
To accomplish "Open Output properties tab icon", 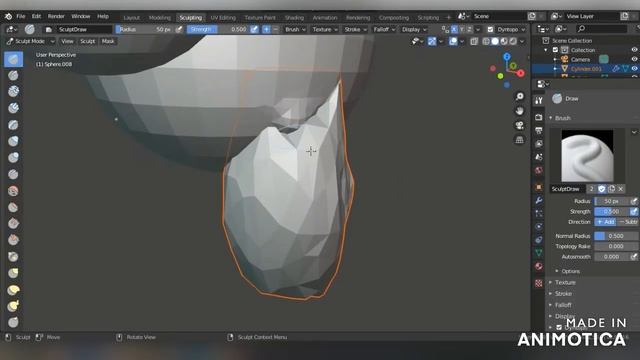I will 539,131.
